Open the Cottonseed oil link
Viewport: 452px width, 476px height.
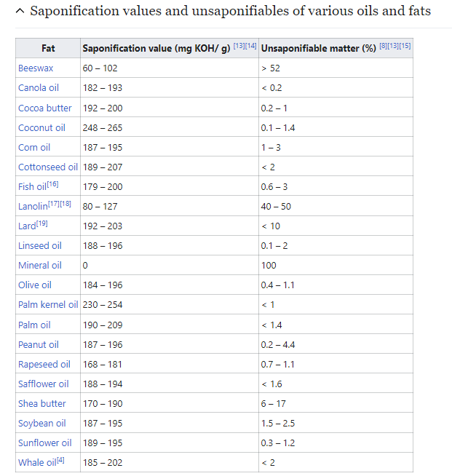[47, 167]
